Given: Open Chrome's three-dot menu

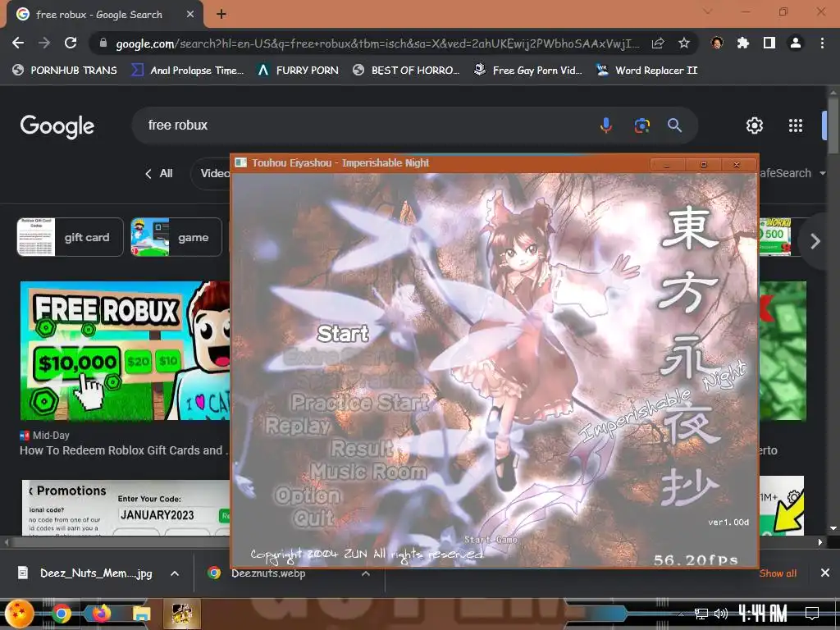Looking at the screenshot, I should (822, 43).
